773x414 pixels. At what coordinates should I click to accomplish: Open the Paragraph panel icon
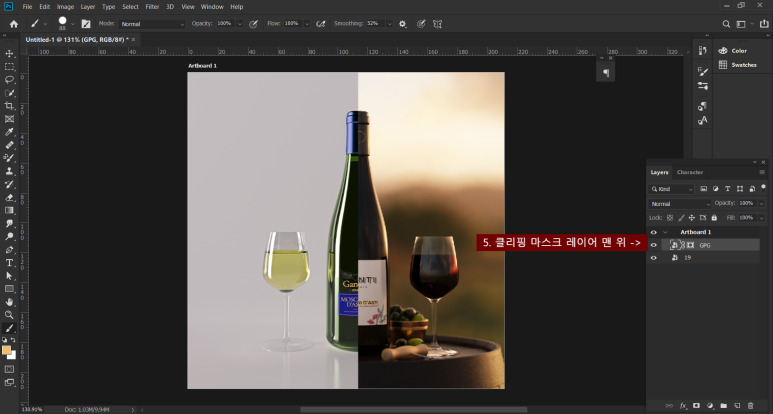pyautogui.click(x=605, y=73)
